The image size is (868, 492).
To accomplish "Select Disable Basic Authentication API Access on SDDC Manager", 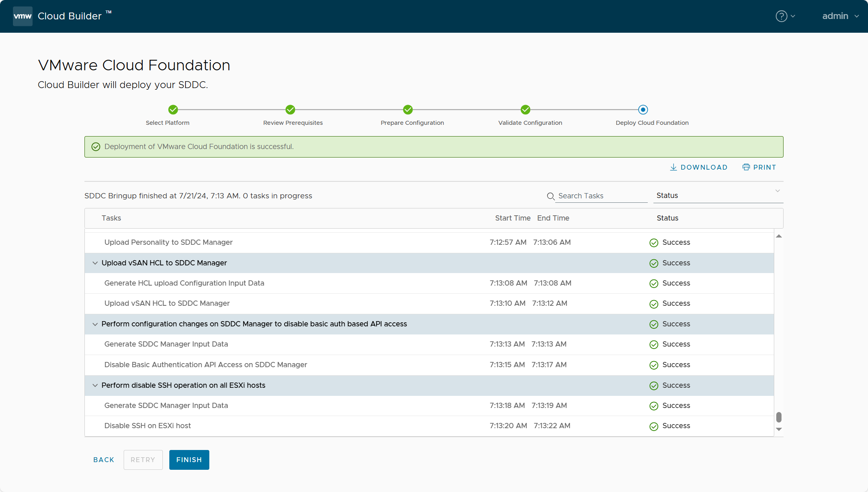I will click(206, 365).
